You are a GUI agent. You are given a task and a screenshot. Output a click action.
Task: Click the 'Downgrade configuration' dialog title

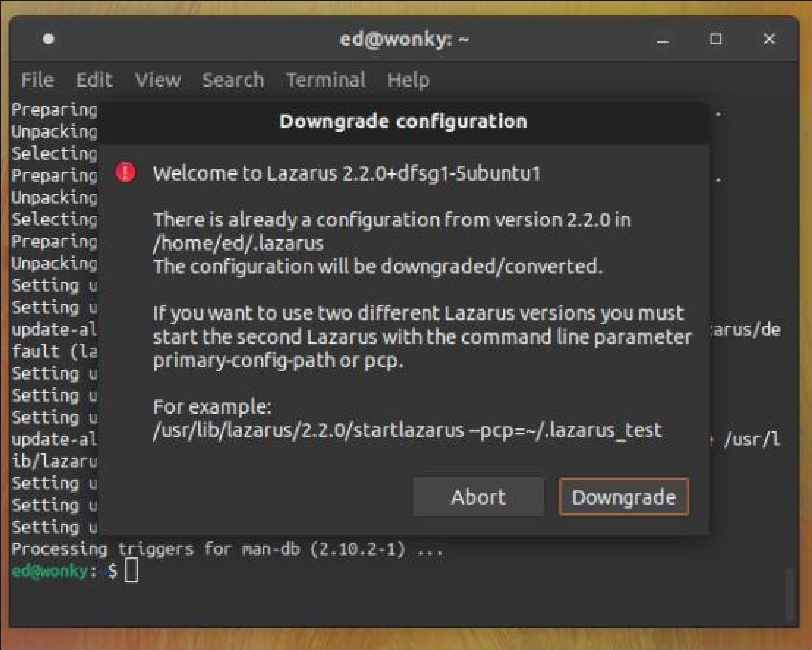tap(403, 122)
